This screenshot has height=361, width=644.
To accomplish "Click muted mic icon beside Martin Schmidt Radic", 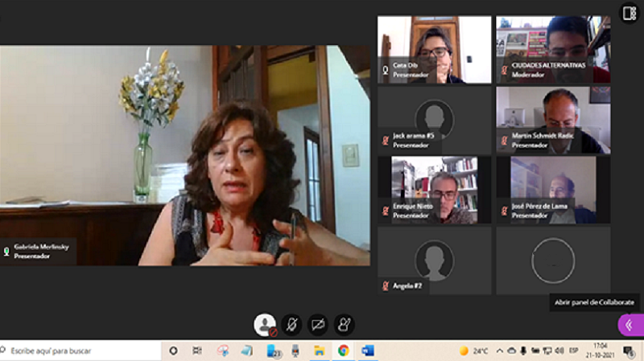I will [505, 141].
